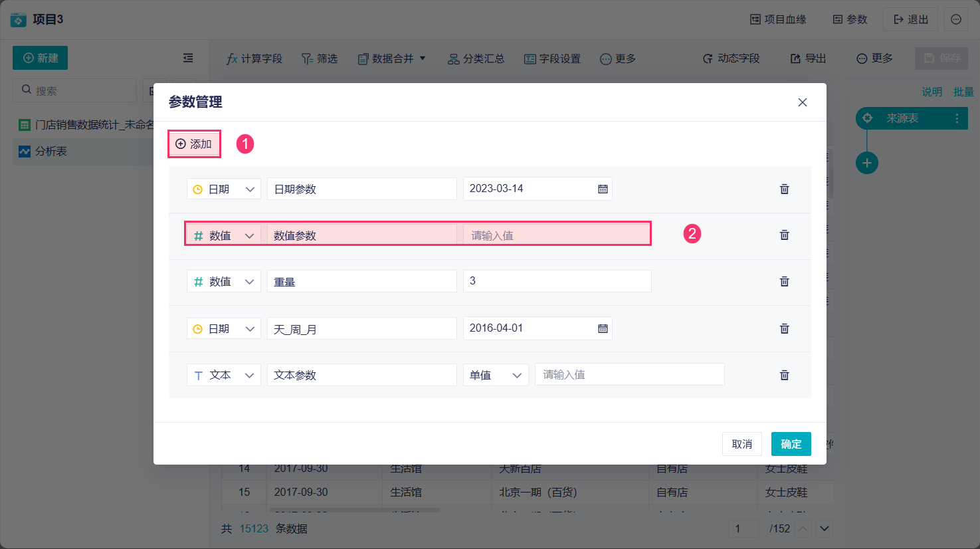Delete the 天_周_月 parameter row
The width and height of the screenshot is (980, 549).
[784, 329]
